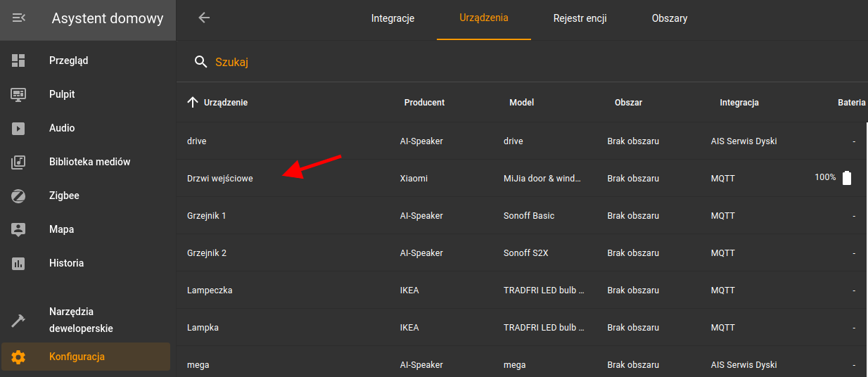Open the Mapa icon in the sidebar
The height and width of the screenshot is (377, 868).
click(x=19, y=229)
